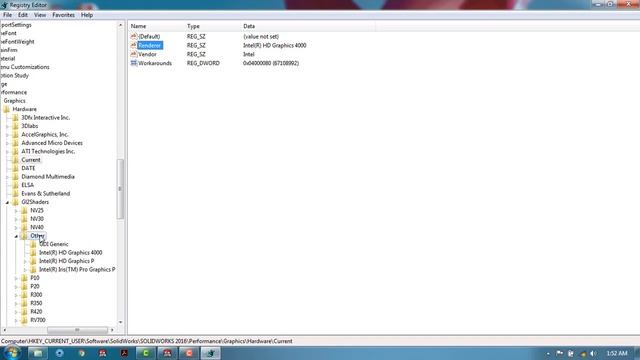Click the (Default) value icon
The image size is (640, 360).
click(133, 36)
